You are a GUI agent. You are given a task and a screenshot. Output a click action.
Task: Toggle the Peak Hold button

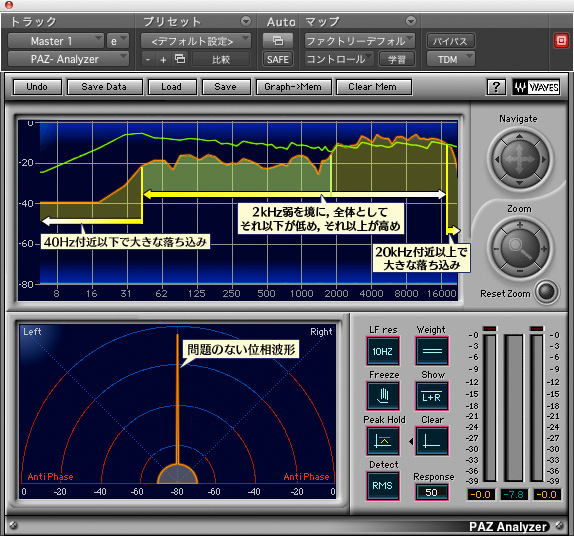tap(383, 441)
